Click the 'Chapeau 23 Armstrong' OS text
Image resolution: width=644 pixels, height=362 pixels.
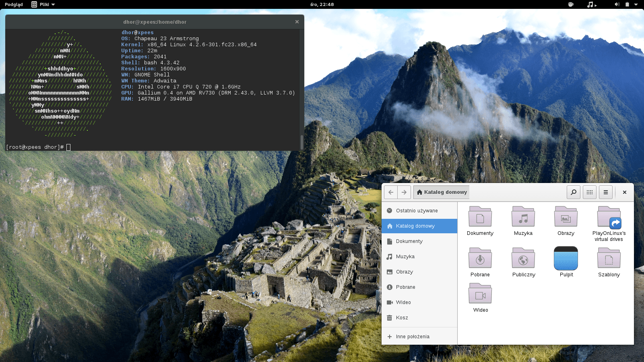[x=167, y=39]
